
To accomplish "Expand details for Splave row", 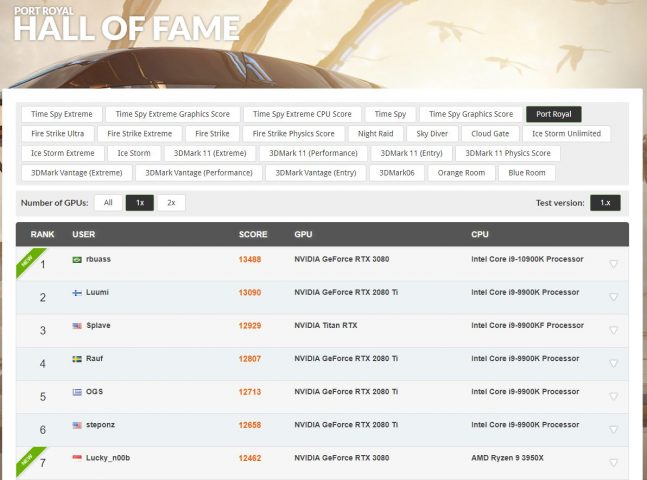I will coord(613,330).
